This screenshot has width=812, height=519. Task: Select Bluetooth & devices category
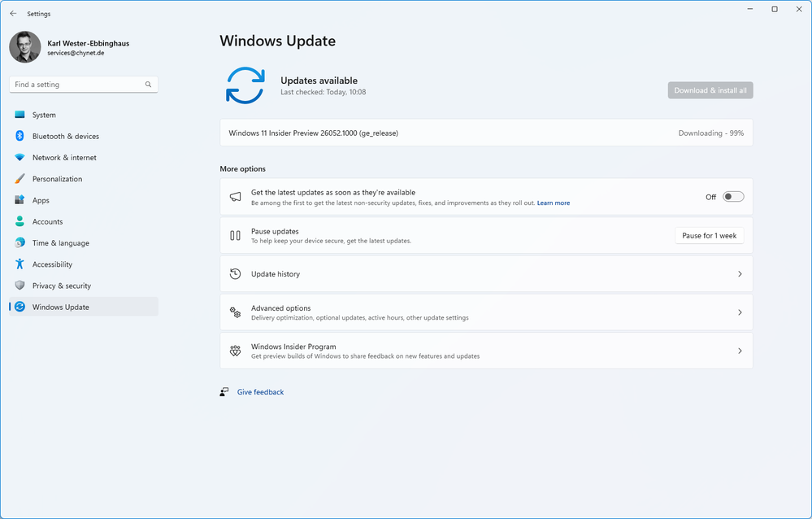coord(84,136)
